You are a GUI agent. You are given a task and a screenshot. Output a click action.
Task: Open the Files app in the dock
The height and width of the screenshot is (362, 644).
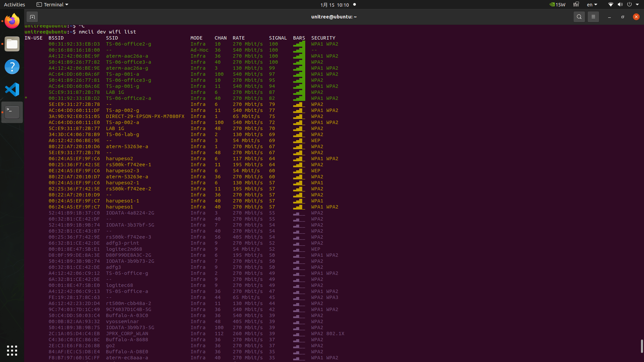[12, 44]
